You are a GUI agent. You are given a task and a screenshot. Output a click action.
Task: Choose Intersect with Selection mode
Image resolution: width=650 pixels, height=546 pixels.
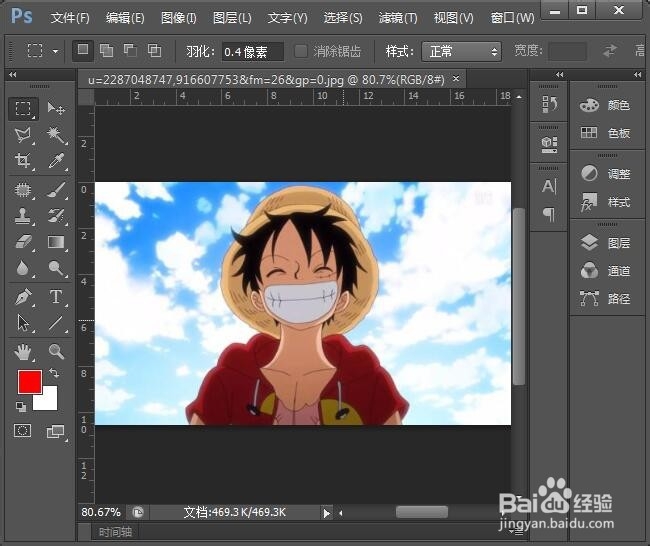pyautogui.click(x=155, y=51)
